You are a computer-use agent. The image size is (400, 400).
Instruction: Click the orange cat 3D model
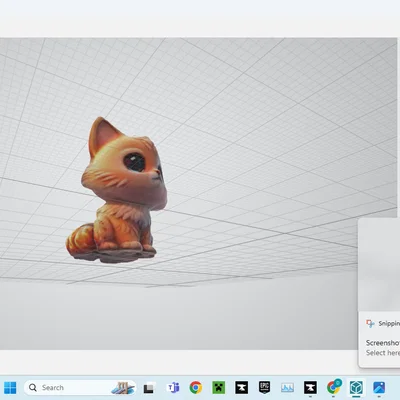(117, 190)
